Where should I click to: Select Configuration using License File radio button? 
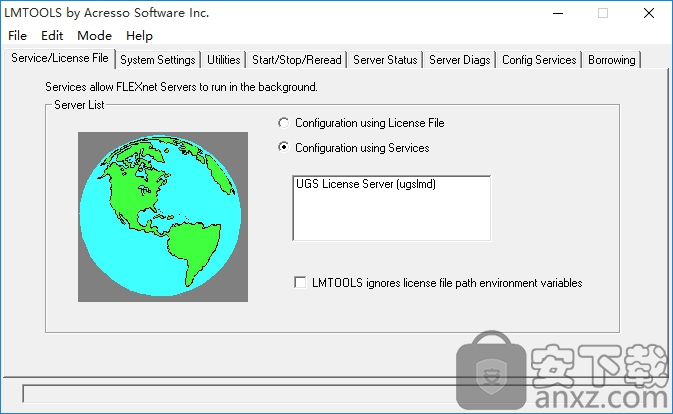point(283,123)
